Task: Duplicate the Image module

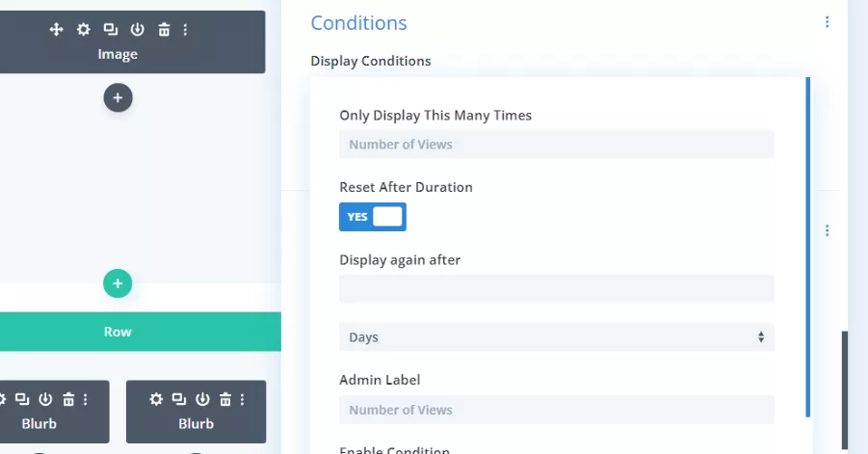Action: (110, 29)
